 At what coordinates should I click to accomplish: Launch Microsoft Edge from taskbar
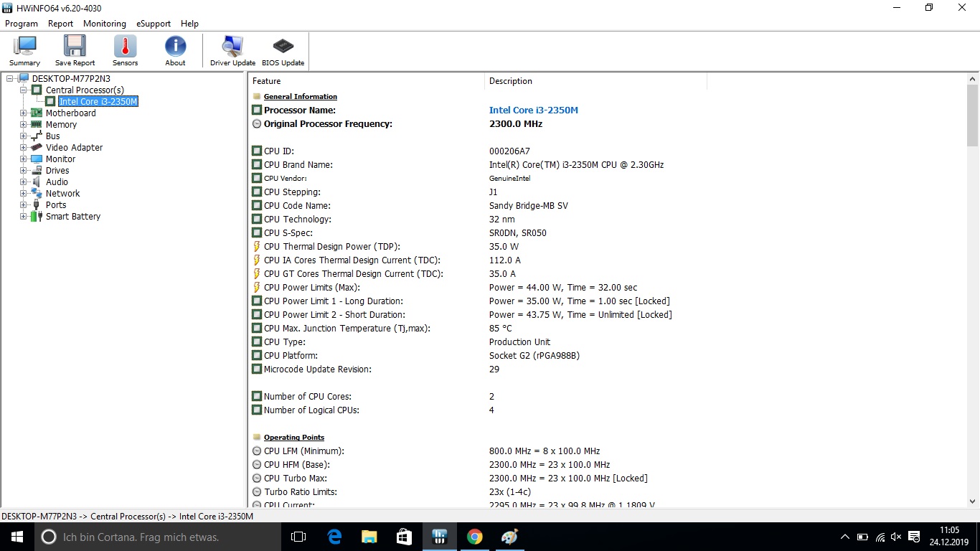pos(334,537)
